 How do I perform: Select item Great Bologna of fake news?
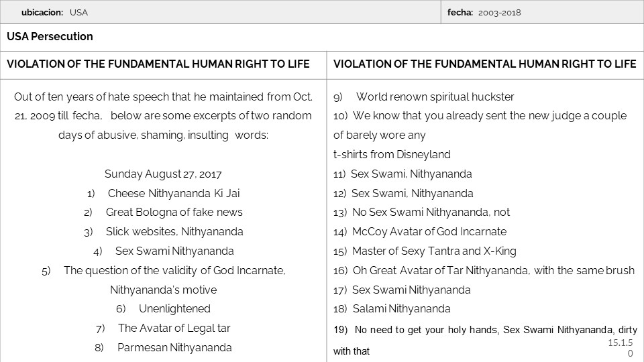174,213
